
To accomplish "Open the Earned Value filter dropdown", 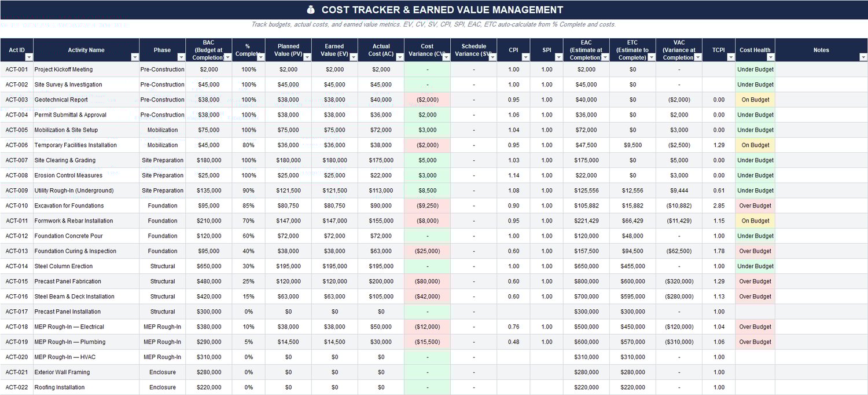I will click(353, 57).
